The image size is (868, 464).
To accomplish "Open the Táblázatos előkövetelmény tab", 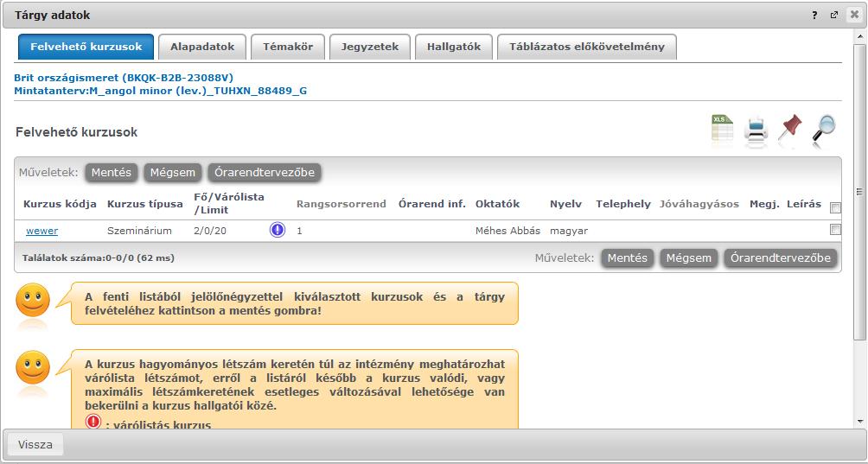I will (x=587, y=47).
